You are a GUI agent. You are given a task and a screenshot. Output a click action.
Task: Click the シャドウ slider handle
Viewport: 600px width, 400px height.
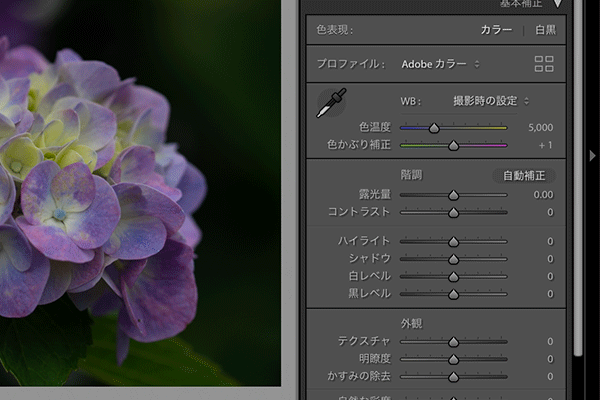(x=453, y=260)
